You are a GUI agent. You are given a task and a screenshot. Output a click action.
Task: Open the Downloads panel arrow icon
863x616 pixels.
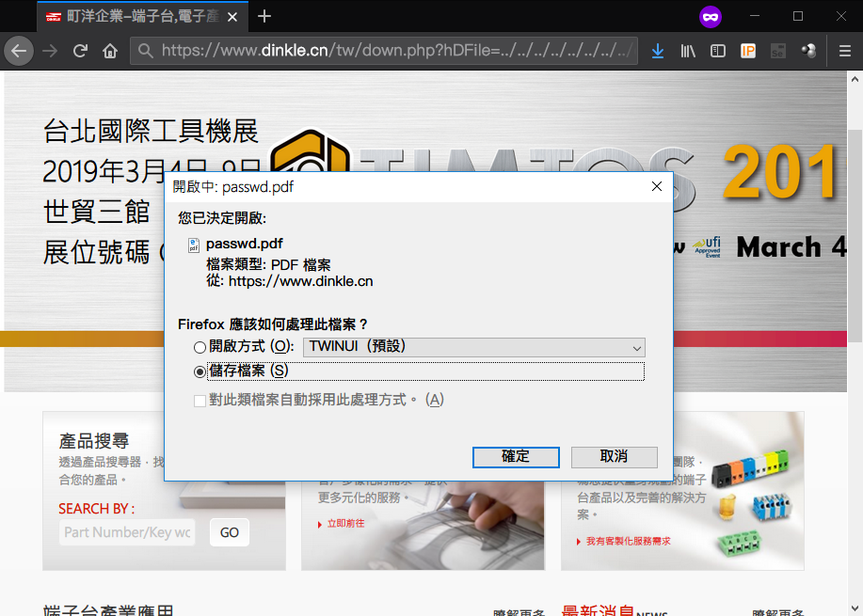658,51
